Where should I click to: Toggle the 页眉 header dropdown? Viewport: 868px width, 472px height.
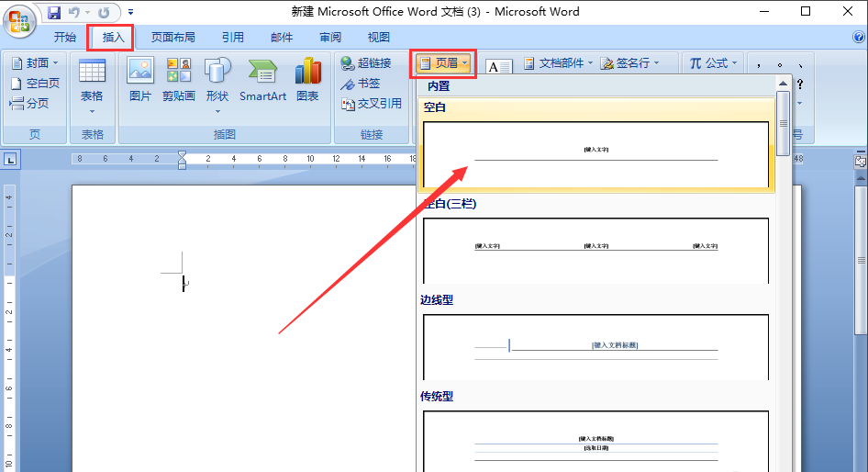tap(443, 63)
